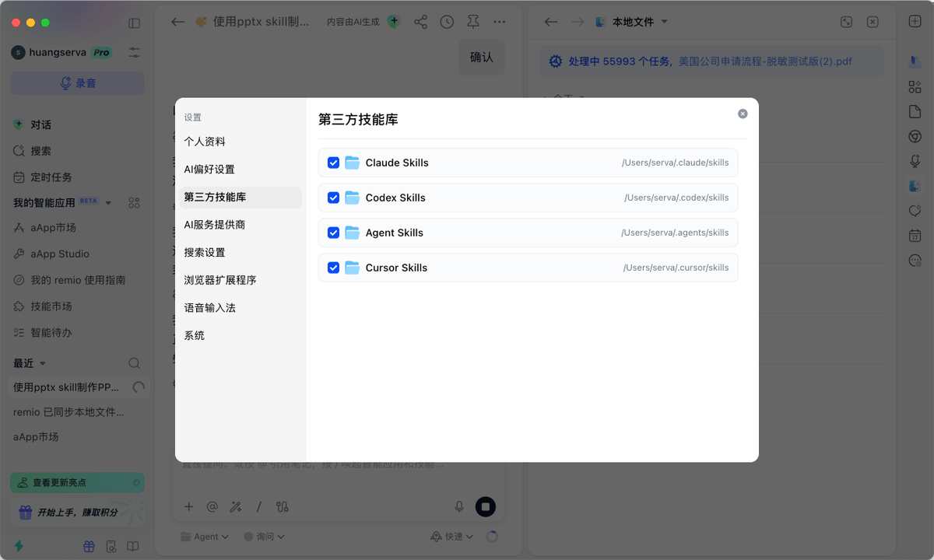Select 第三方技能库 in settings list

click(241, 198)
